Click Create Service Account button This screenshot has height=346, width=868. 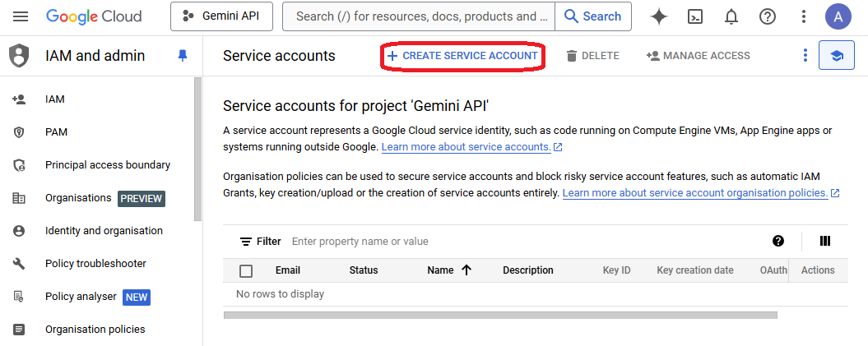(x=462, y=56)
